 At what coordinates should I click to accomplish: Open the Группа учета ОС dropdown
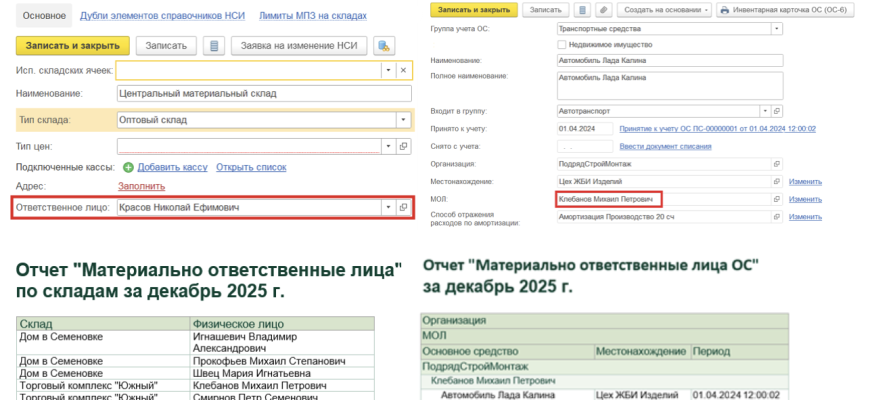pos(776,29)
